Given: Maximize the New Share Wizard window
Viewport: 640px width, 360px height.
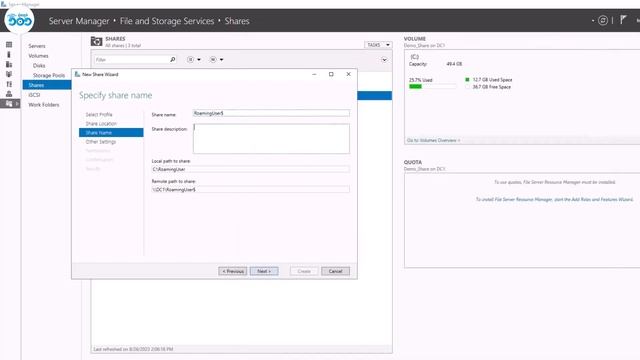Looking at the screenshot, I should click(x=331, y=74).
